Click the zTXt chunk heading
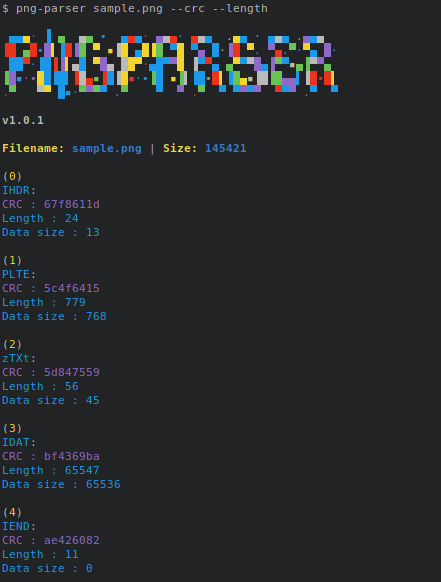Viewport: 441px width, 582px height. (x=16, y=359)
